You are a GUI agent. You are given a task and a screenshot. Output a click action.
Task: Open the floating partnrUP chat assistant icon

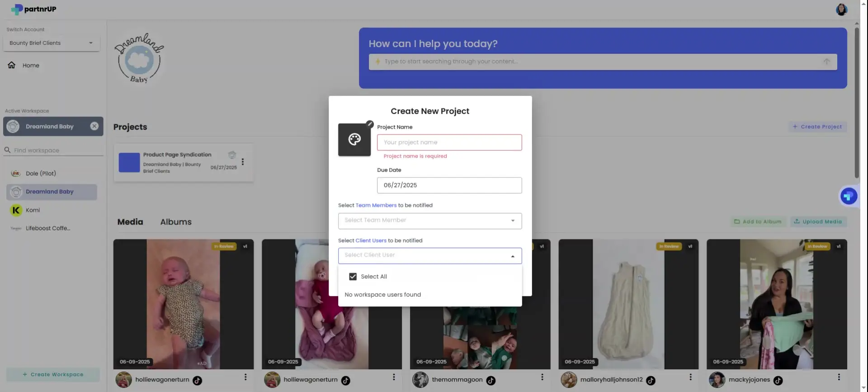849,196
